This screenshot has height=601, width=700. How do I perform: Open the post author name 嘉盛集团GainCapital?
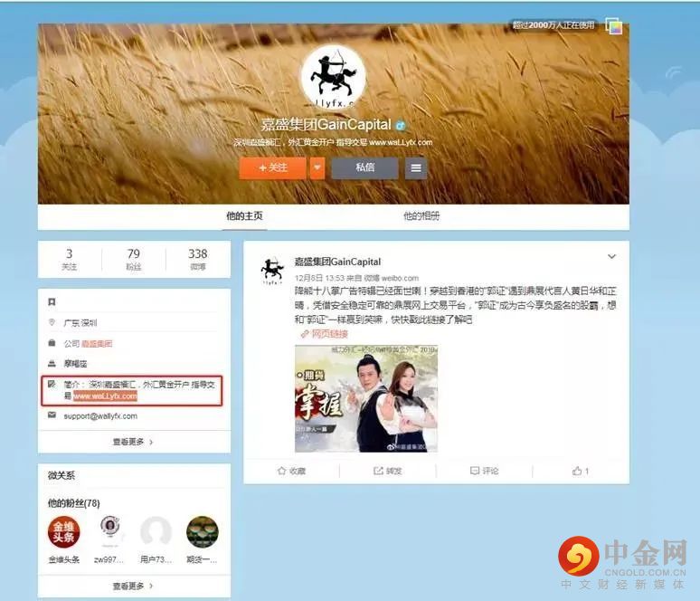pos(337,262)
